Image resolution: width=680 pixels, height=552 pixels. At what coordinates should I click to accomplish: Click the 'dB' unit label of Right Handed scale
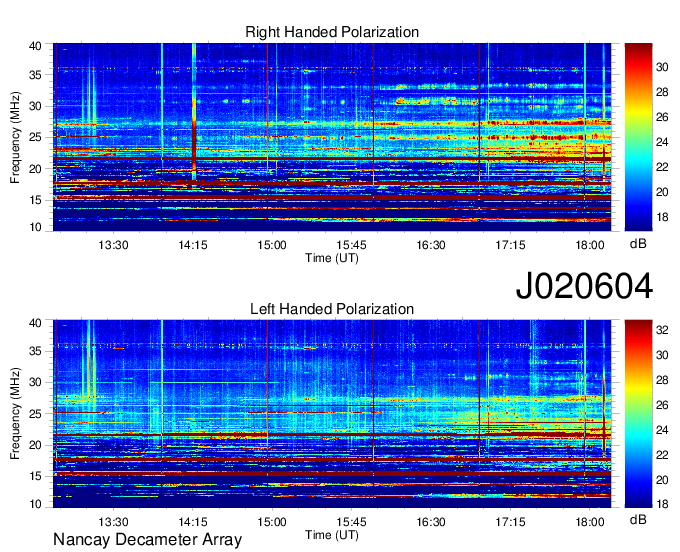(x=638, y=244)
